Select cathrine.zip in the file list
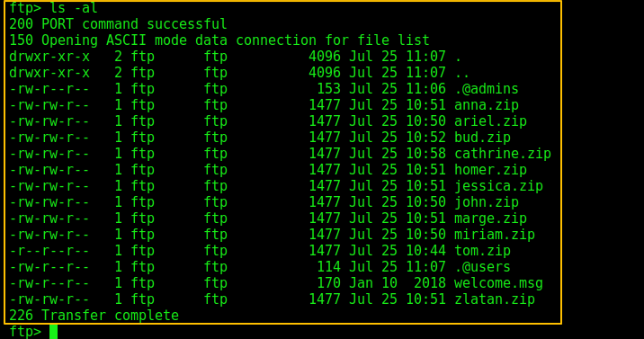 [x=502, y=154]
